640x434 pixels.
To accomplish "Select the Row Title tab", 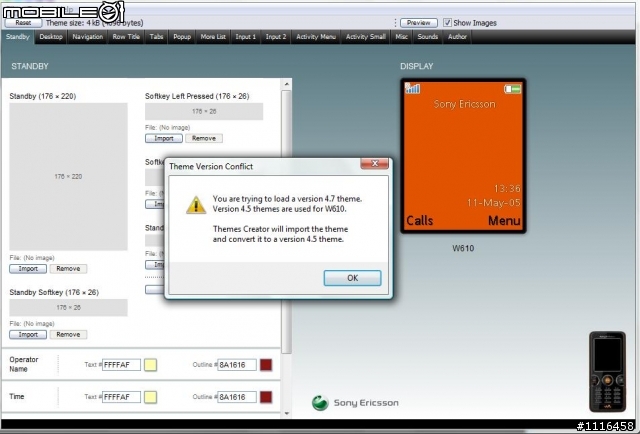I will click(126, 37).
